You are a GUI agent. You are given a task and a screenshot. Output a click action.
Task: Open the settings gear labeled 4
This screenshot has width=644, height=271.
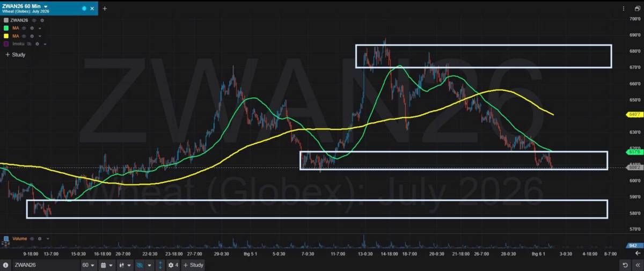[173, 265]
